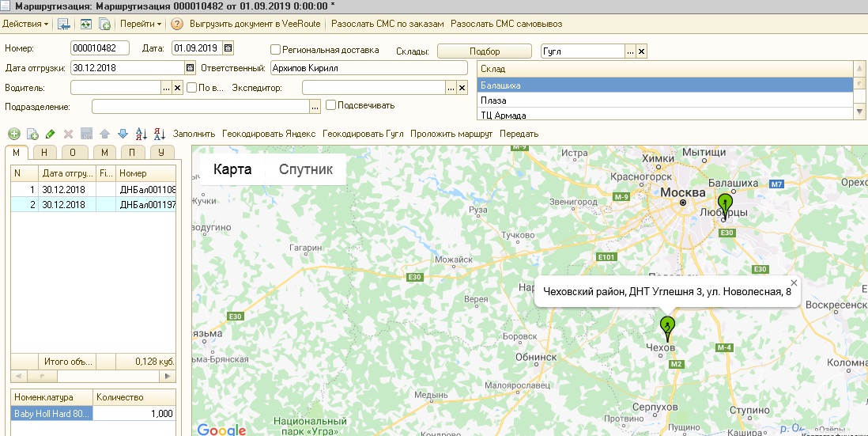Viewport: 868px width, 436px height.
Task: Switch map to Спутник view
Action: pos(306,169)
